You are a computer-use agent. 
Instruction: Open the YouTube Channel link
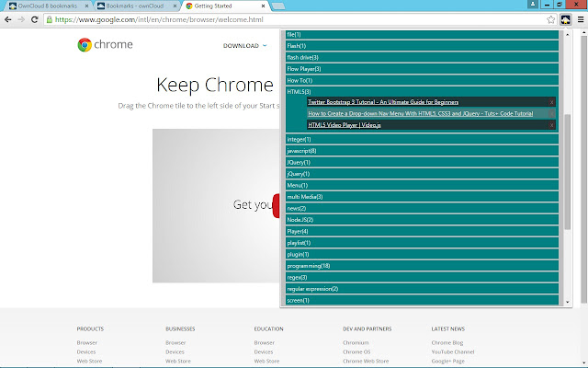(x=453, y=351)
